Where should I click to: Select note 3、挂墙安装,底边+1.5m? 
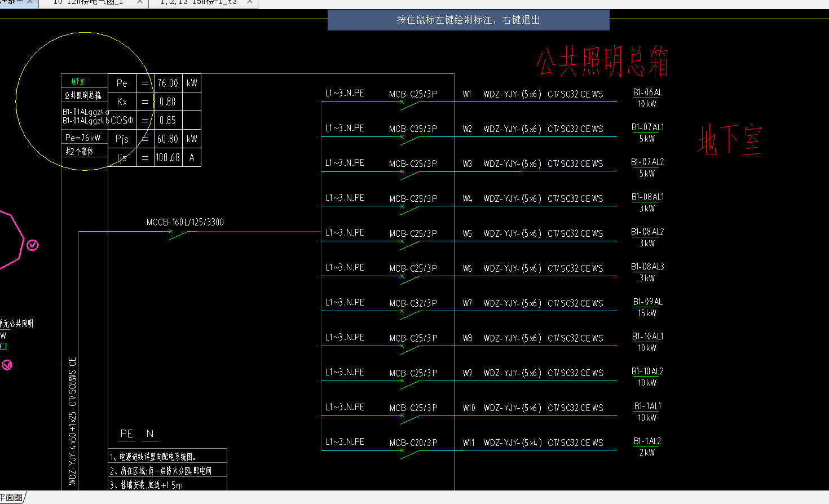pyautogui.click(x=146, y=485)
